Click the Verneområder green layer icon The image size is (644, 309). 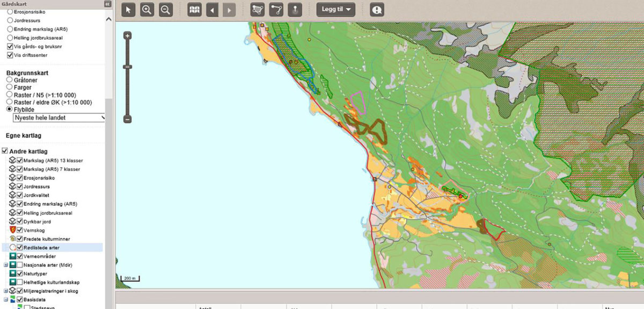[12, 256]
